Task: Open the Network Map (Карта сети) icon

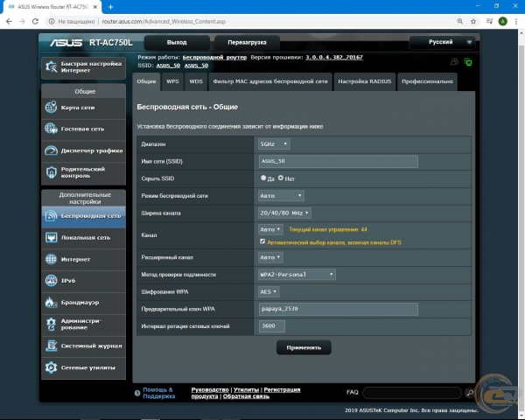Action: point(52,107)
